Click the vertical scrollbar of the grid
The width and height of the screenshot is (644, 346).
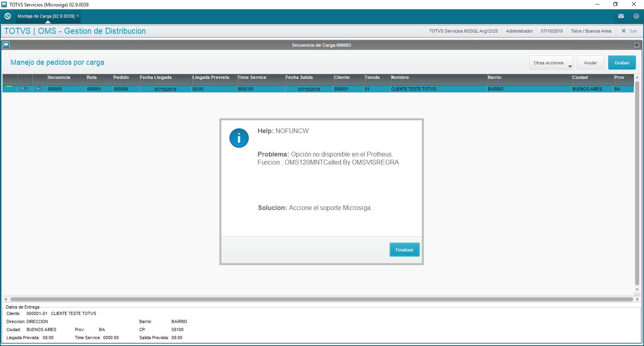[x=637, y=183]
